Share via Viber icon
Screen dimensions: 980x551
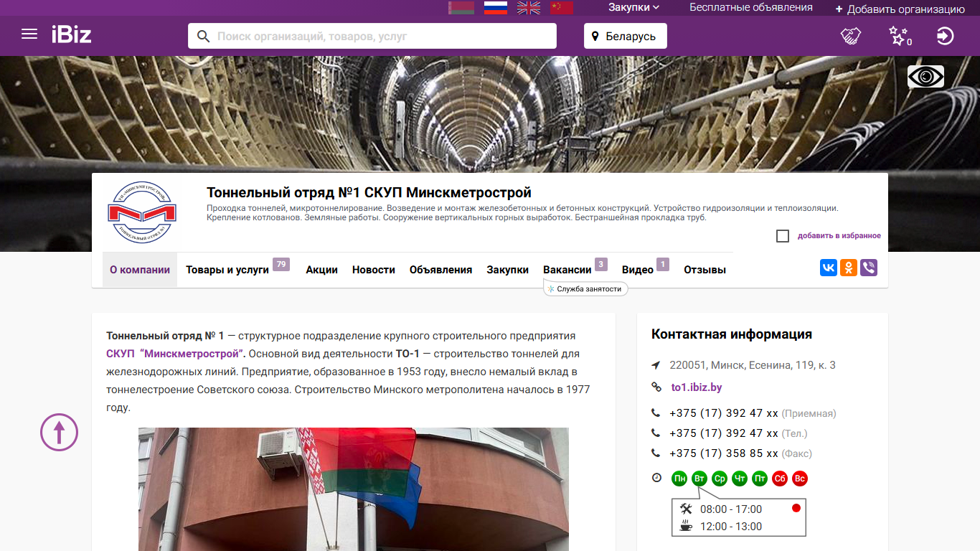click(x=869, y=268)
